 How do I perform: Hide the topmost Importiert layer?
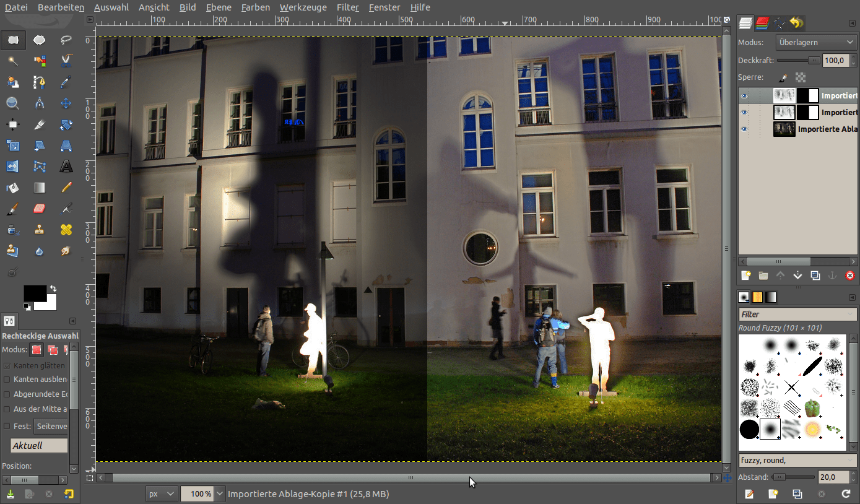tap(744, 95)
